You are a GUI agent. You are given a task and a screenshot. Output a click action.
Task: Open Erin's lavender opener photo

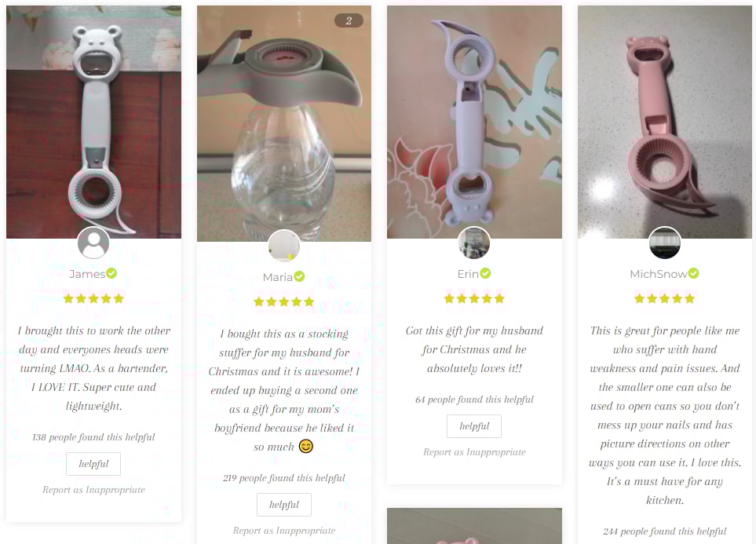click(x=474, y=122)
